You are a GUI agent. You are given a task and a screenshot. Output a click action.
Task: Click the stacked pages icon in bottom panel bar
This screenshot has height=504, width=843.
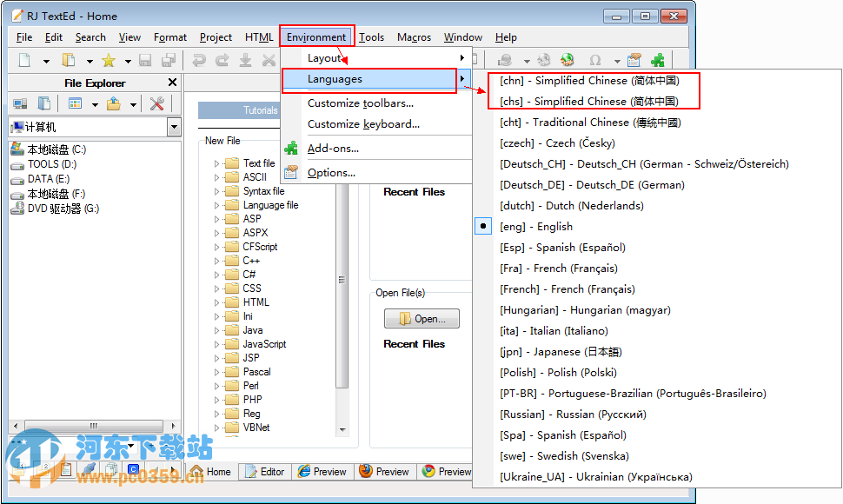click(x=111, y=469)
